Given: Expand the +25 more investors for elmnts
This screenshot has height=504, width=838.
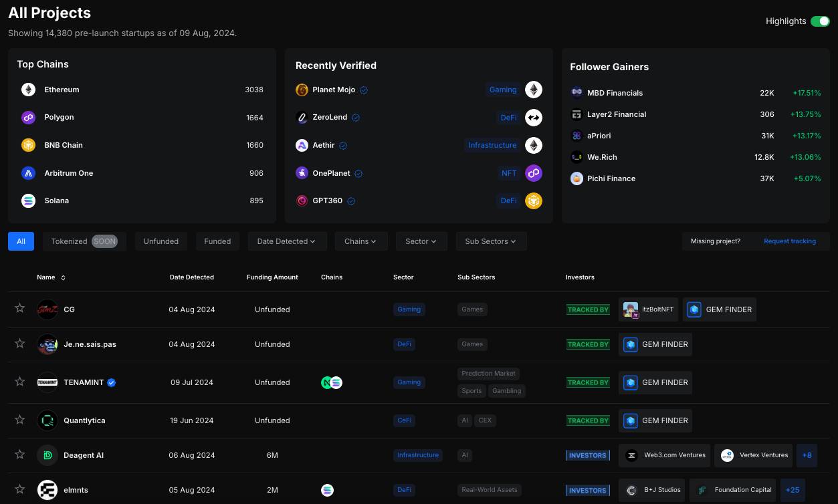Looking at the screenshot, I should pyautogui.click(x=793, y=490).
